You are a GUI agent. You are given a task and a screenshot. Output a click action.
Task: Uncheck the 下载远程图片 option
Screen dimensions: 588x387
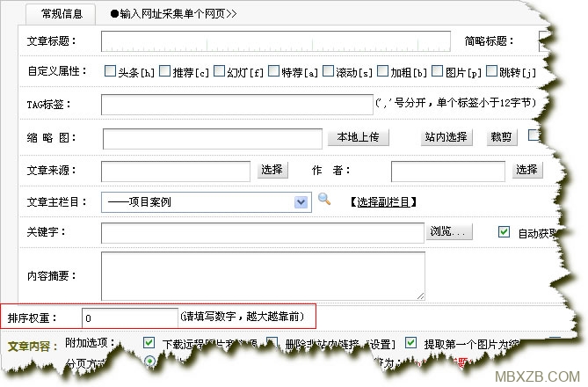point(149,342)
